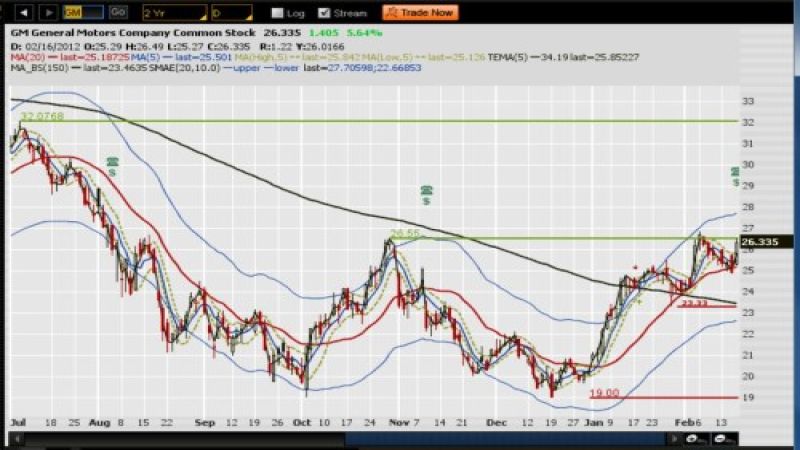Click the Dec label on time axis
Screen dimensions: 800x450
click(x=496, y=422)
